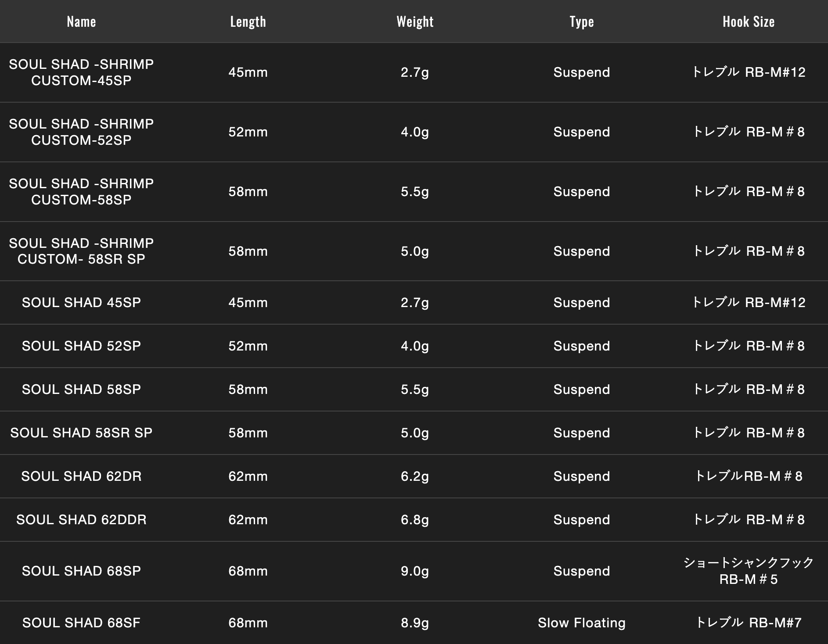The image size is (828, 644).
Task: Select the SOUL SHAD -SHRIMP CUSTOM-52SP name cell
Action: pos(81,132)
